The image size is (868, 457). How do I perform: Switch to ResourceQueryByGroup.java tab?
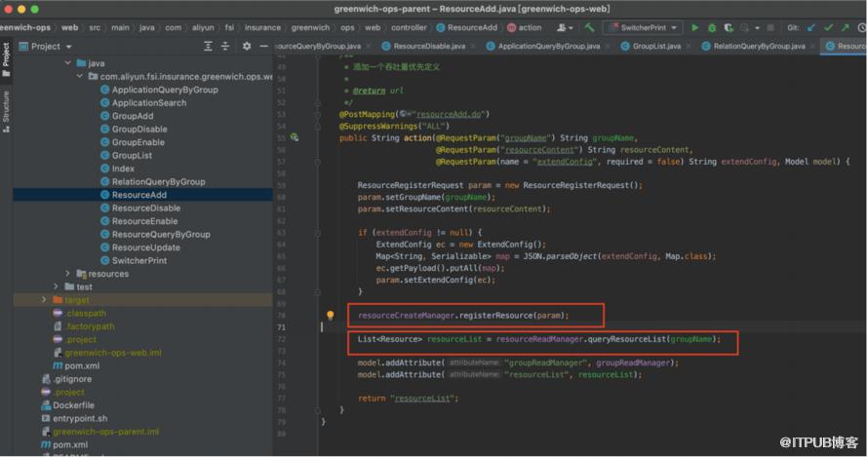(319, 47)
